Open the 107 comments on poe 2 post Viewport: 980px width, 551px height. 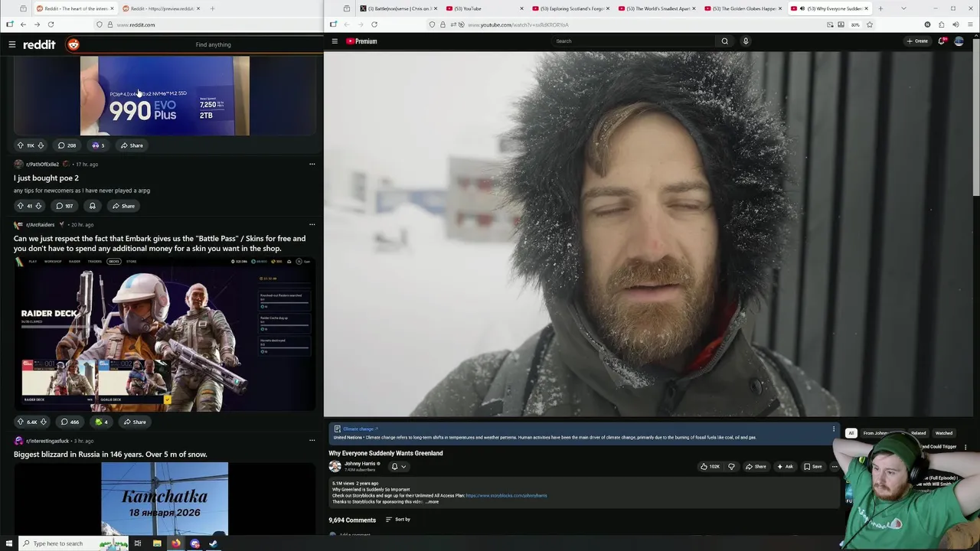[x=64, y=206]
